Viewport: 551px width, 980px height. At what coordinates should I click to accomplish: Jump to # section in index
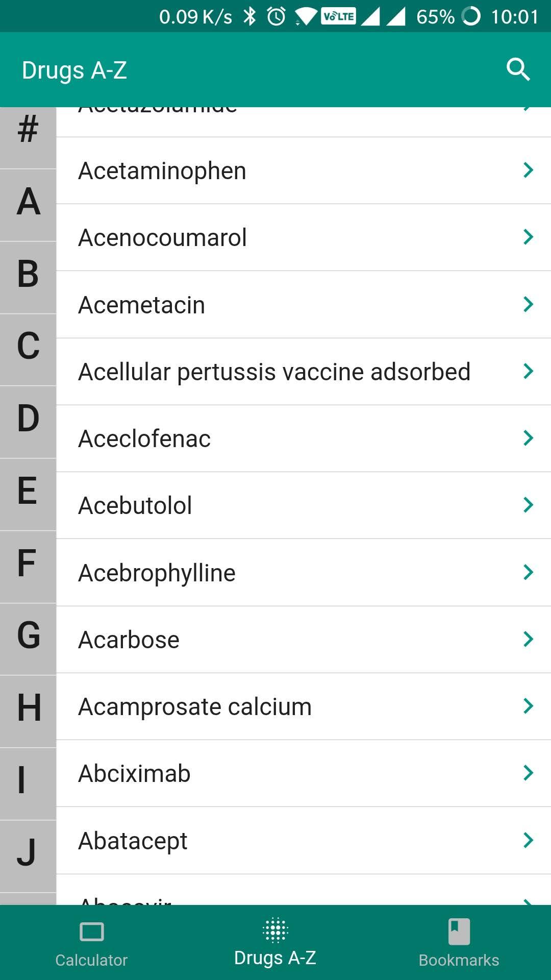(x=28, y=138)
